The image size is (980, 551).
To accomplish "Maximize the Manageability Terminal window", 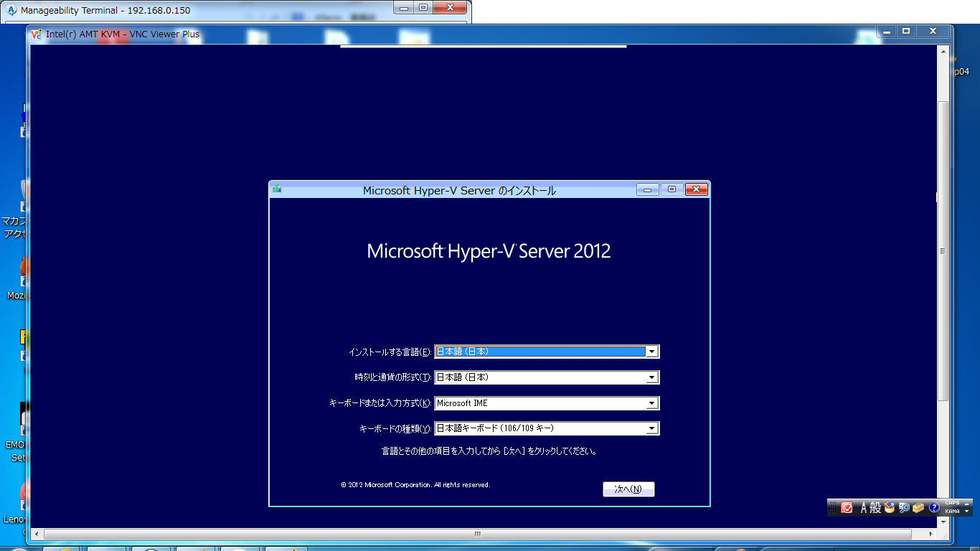I will point(423,7).
